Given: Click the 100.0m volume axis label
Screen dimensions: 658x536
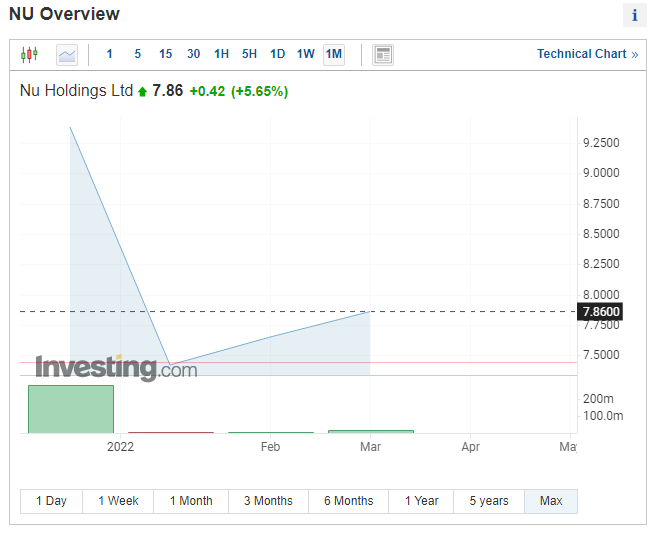Looking at the screenshot, I should click(x=603, y=416).
